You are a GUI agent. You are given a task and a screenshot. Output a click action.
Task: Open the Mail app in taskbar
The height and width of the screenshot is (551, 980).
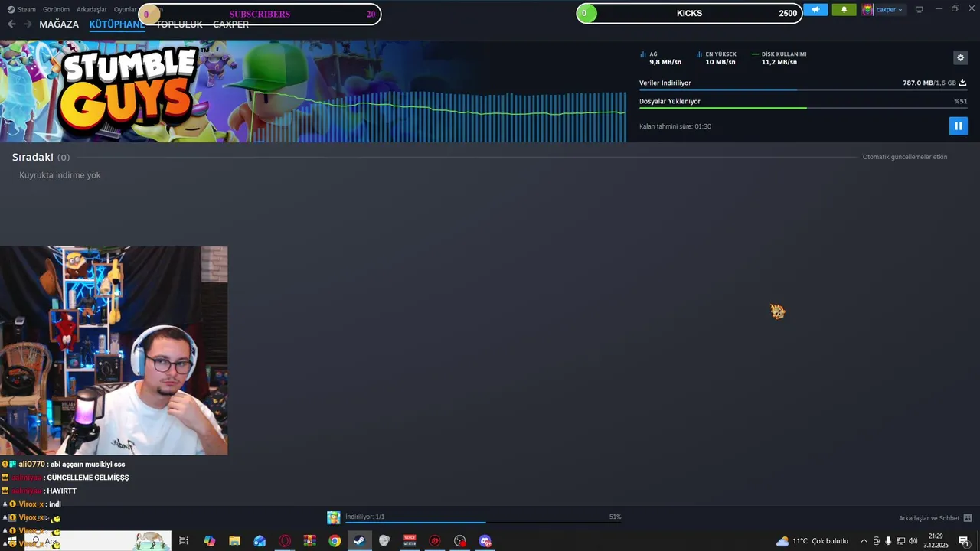pos(260,541)
